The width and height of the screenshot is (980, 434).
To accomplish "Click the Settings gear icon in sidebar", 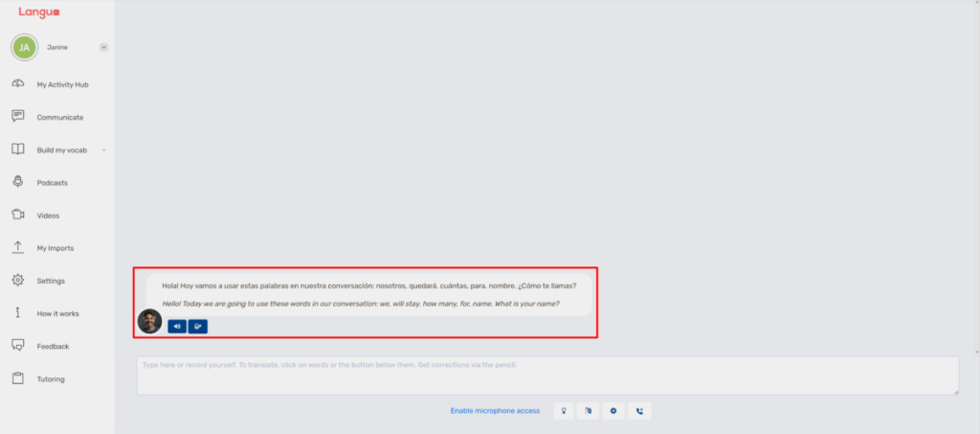I will [x=18, y=280].
